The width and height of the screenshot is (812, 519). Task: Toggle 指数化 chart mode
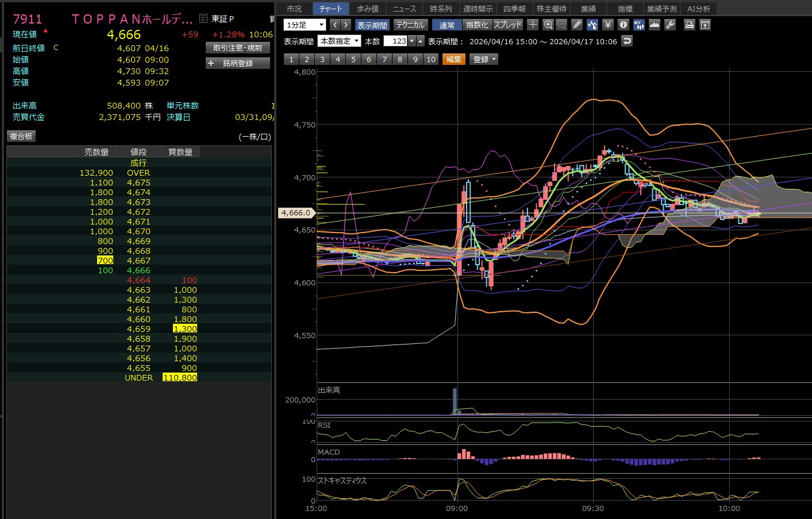point(477,25)
